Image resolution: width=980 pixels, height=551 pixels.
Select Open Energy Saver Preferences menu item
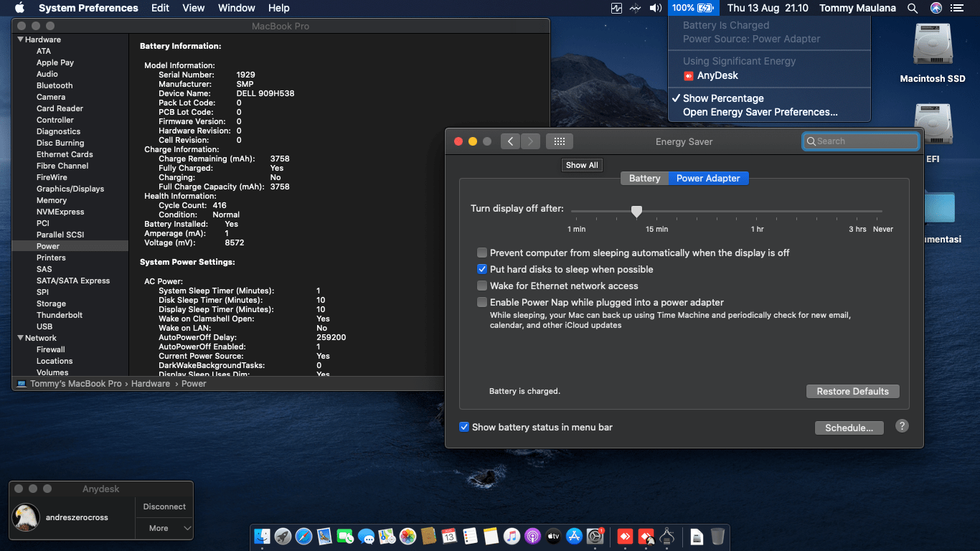pyautogui.click(x=760, y=112)
